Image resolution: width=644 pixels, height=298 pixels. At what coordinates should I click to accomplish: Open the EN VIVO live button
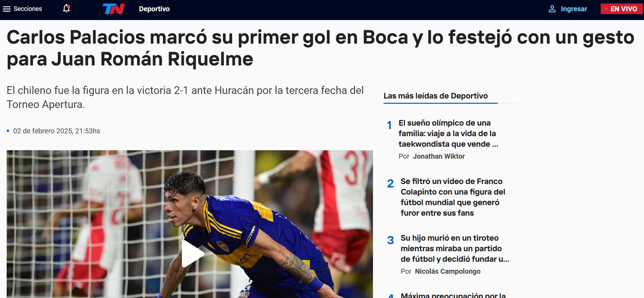(x=622, y=9)
